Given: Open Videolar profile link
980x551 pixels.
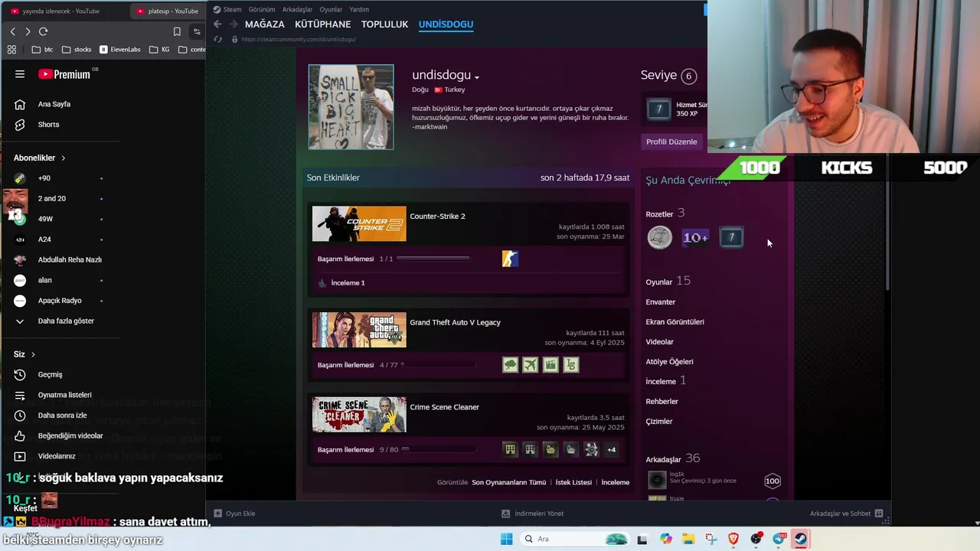Looking at the screenshot, I should (x=660, y=342).
